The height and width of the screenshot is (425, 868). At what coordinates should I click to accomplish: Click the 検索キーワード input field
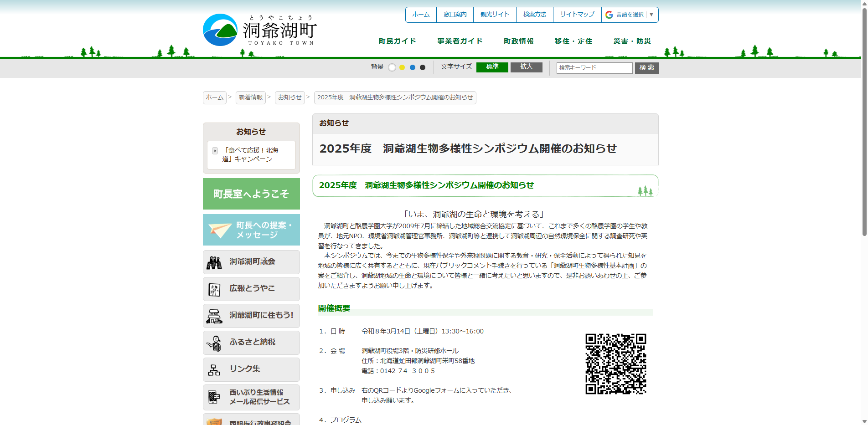[x=594, y=68]
